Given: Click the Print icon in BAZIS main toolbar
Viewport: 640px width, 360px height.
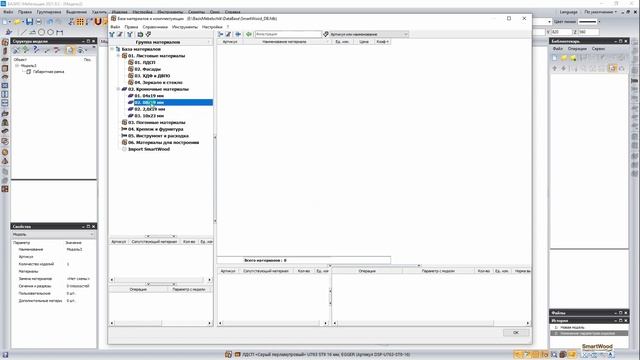Looking at the screenshot, I should click(x=39, y=22).
